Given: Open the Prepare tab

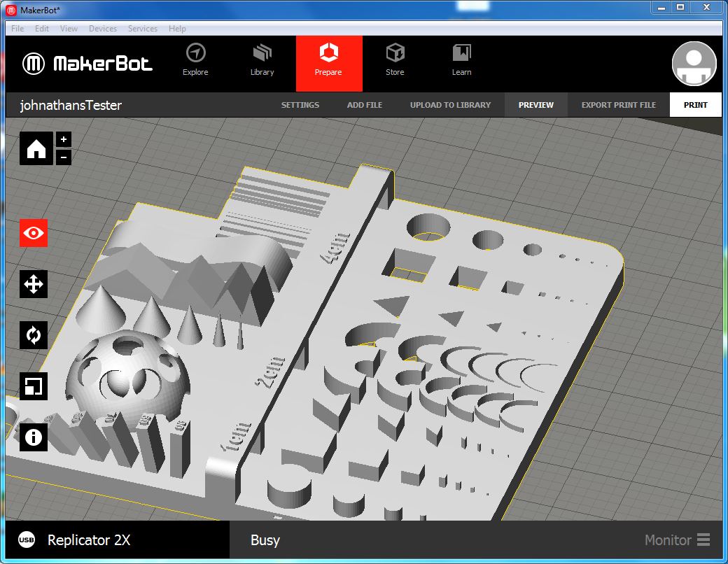Looking at the screenshot, I should coord(329,64).
